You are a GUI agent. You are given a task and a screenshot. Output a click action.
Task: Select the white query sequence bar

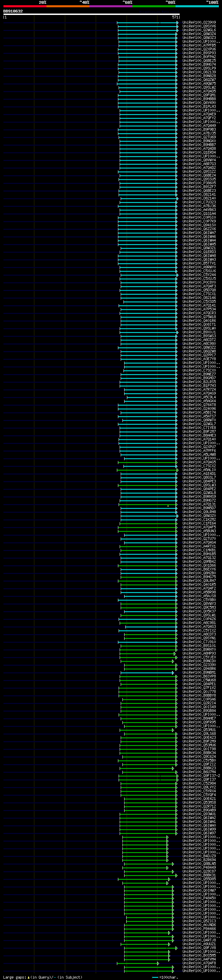[92, 15]
